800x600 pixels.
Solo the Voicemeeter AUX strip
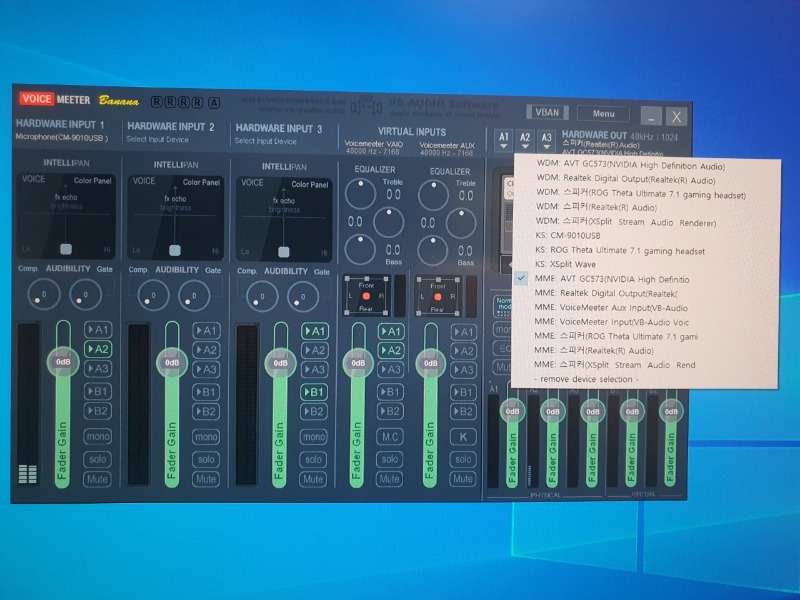(463, 459)
